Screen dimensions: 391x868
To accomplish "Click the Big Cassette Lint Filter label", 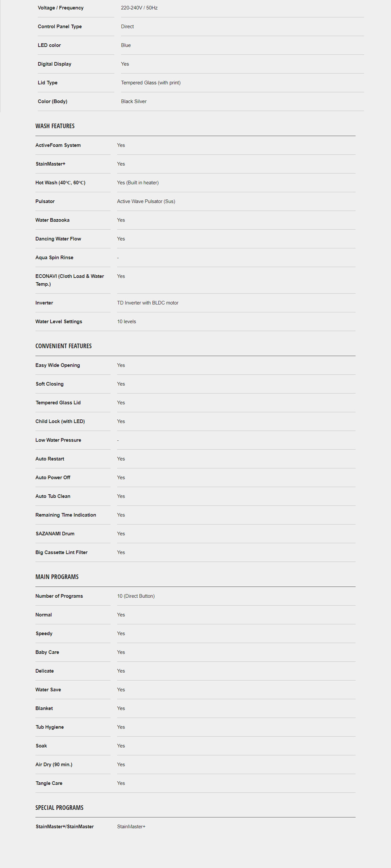I will click(x=62, y=553).
